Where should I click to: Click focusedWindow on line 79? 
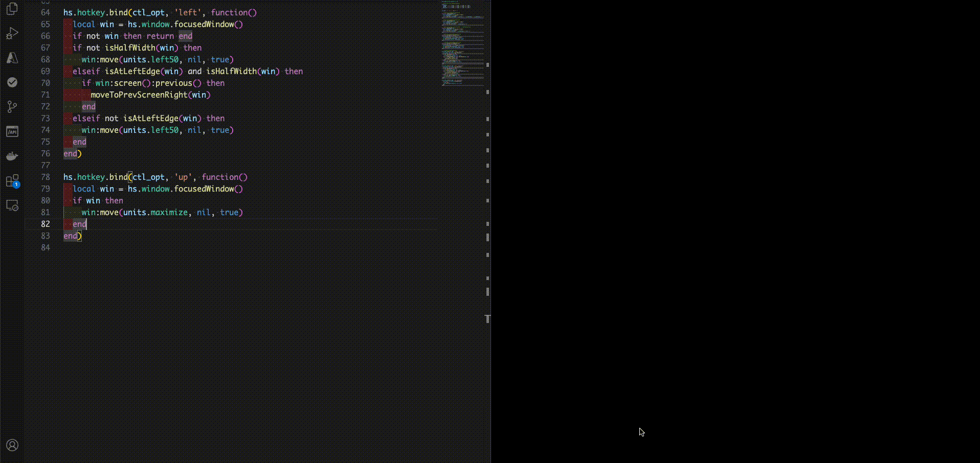204,189
